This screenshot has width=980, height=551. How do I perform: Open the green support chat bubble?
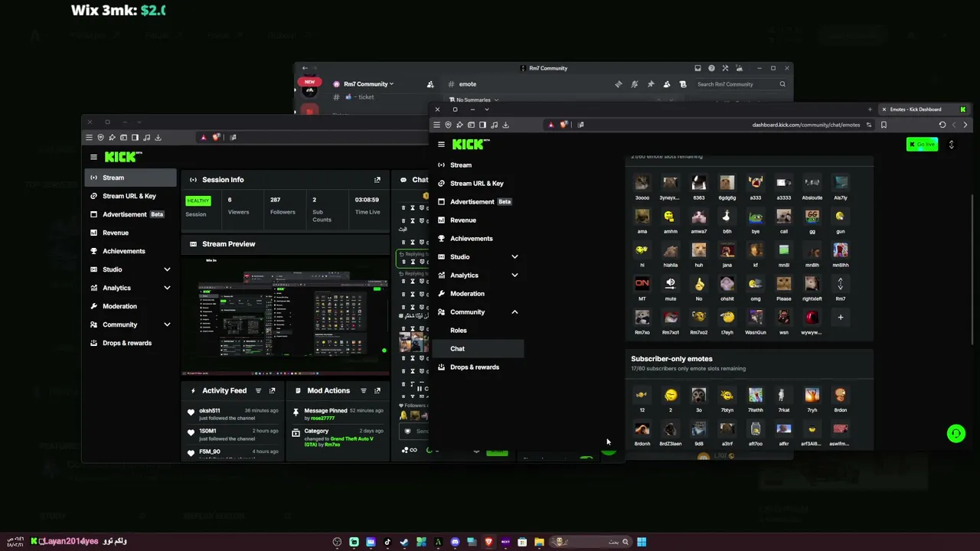pyautogui.click(x=955, y=434)
